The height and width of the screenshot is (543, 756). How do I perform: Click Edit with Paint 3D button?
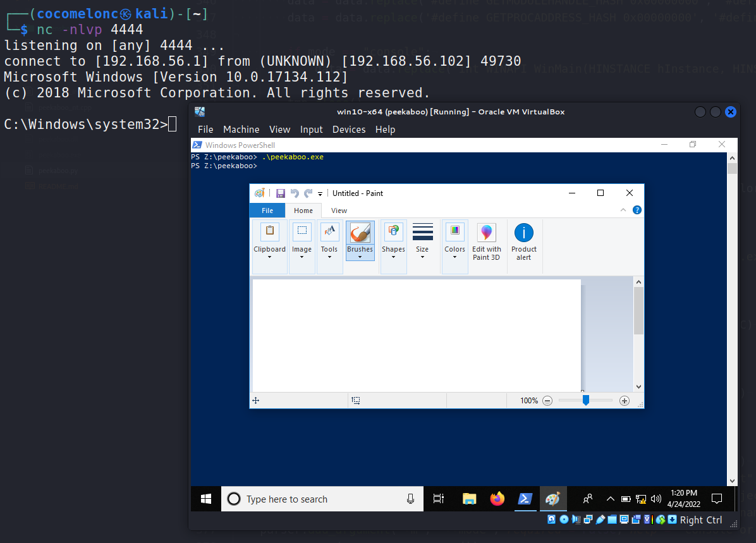[x=487, y=242]
